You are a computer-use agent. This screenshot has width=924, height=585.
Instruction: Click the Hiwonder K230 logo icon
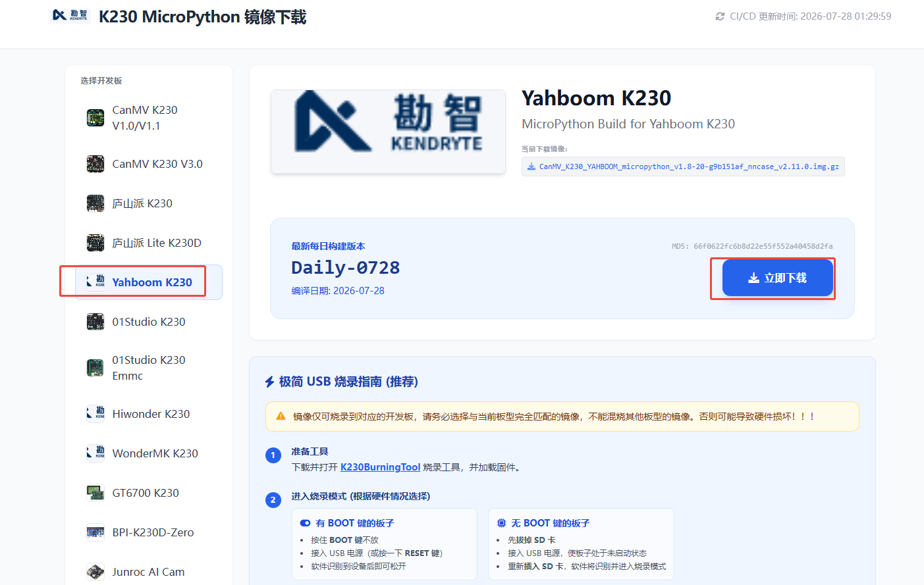click(95, 414)
